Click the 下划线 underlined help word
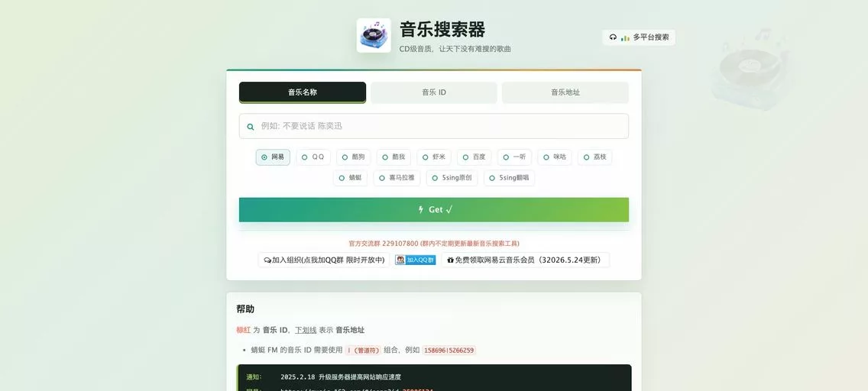868x391 pixels. 306,330
